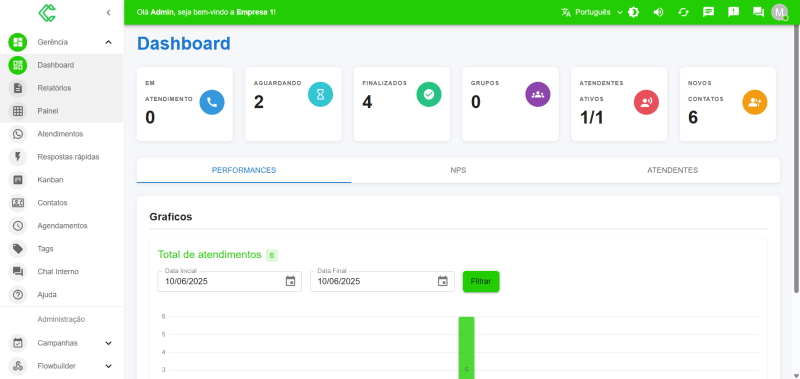Collapse the Gerência section chevron

[x=108, y=42]
